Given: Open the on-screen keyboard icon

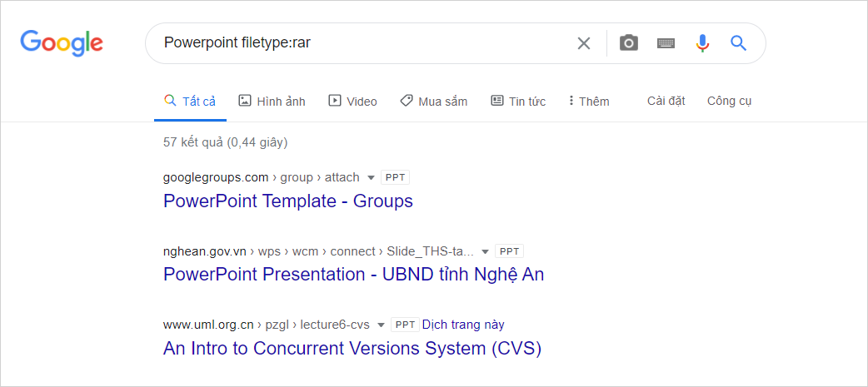Looking at the screenshot, I should click(666, 43).
